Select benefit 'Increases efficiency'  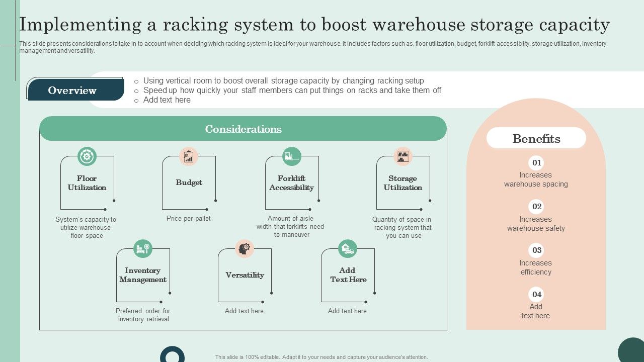click(536, 267)
